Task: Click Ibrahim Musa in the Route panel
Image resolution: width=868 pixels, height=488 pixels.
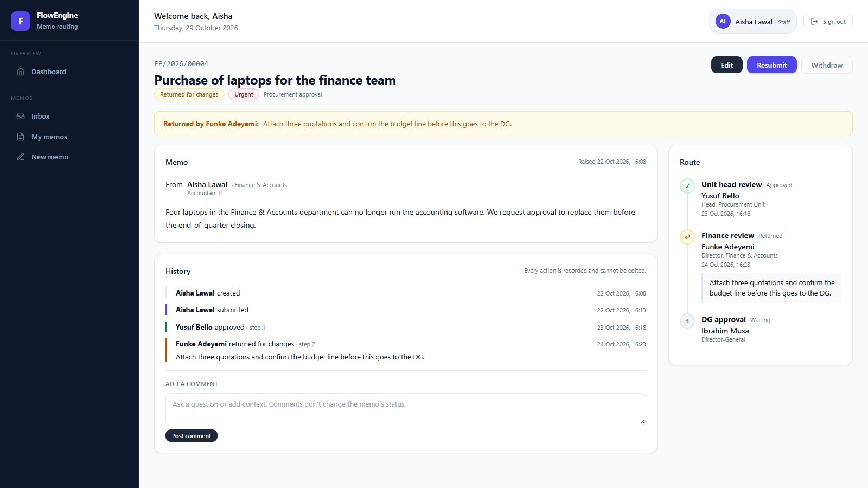Action: point(725,331)
